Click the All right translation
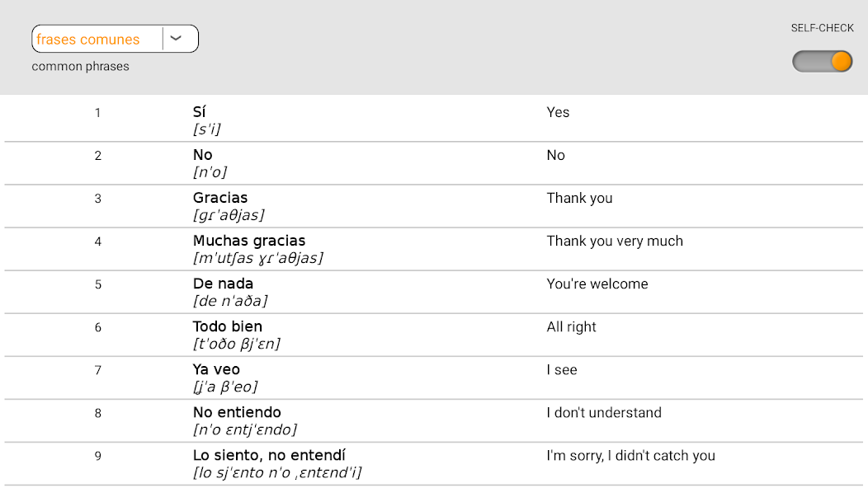 (x=571, y=327)
